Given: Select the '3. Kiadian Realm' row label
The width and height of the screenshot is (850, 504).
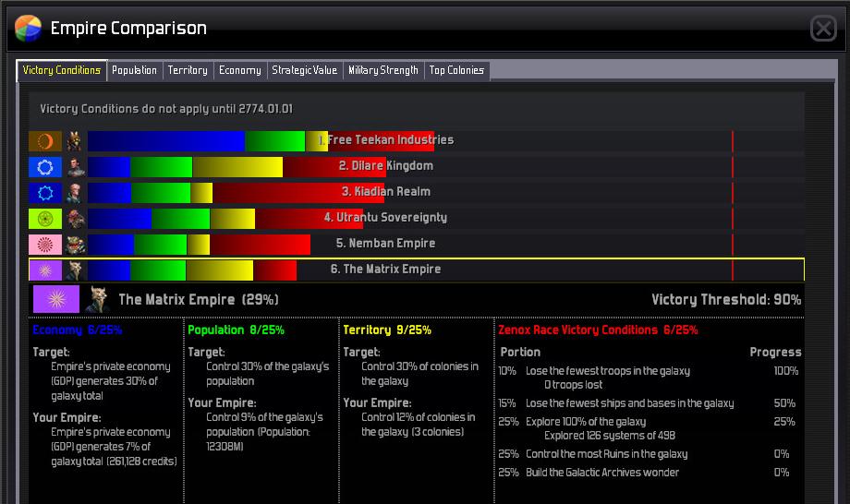Looking at the screenshot, I should (x=386, y=192).
